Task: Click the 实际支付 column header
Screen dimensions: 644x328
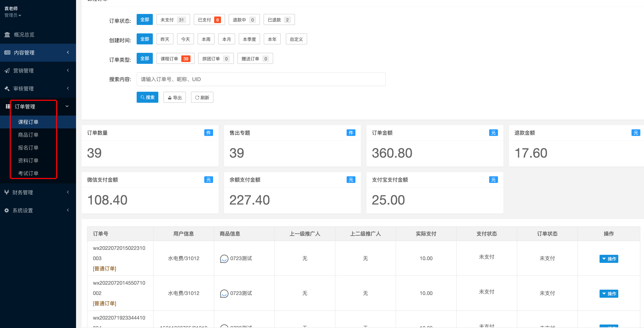Action: (426, 234)
